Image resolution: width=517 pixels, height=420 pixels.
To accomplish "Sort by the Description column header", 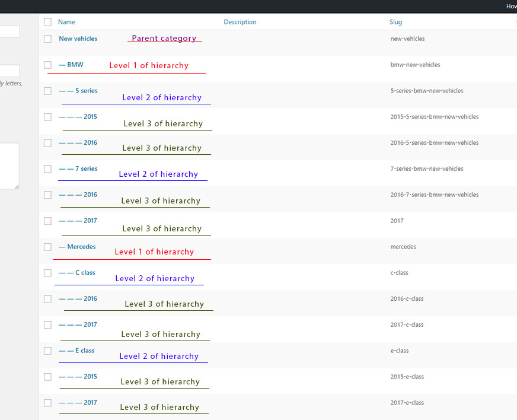I will [240, 22].
